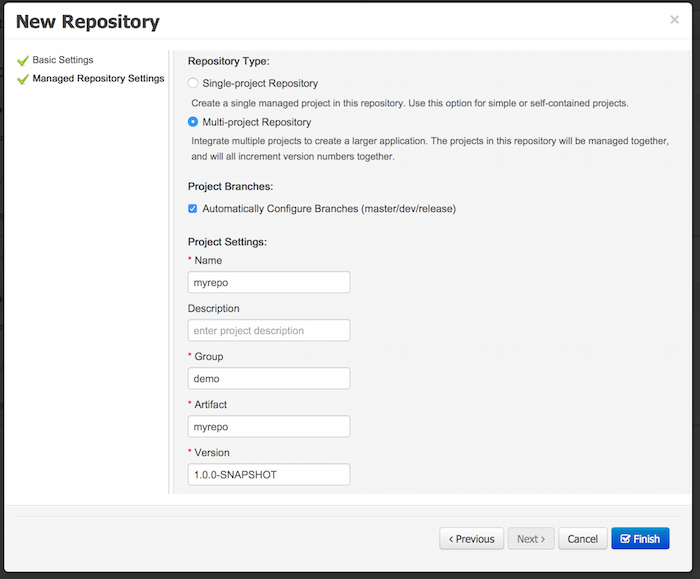Toggle Automatically Configure Branches checkbox
The width and height of the screenshot is (700, 579).
click(193, 209)
